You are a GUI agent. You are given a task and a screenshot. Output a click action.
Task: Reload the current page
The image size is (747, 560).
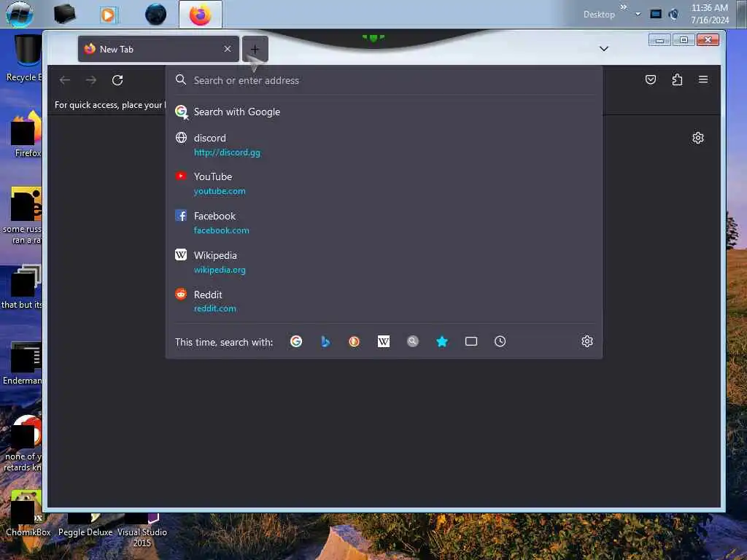click(117, 80)
